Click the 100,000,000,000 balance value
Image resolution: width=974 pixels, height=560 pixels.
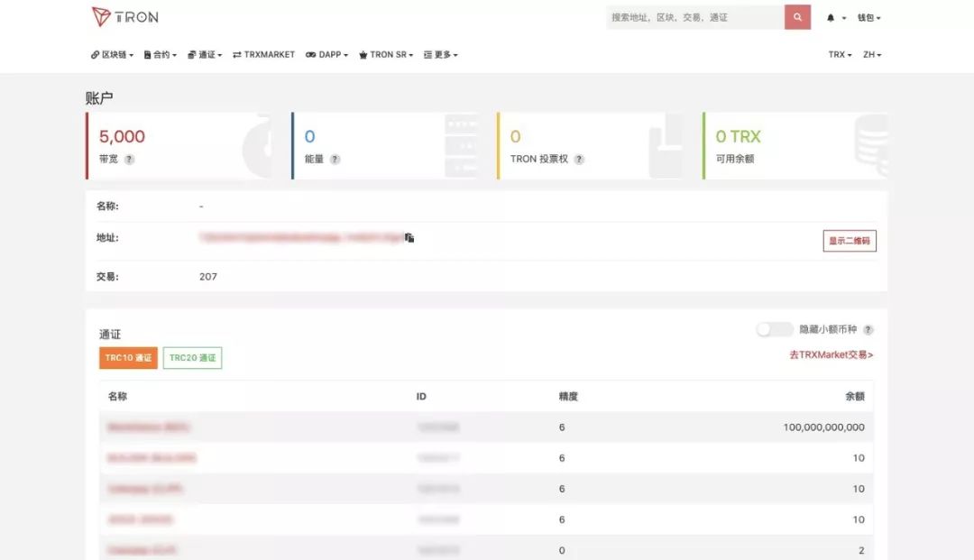pyautogui.click(x=823, y=427)
